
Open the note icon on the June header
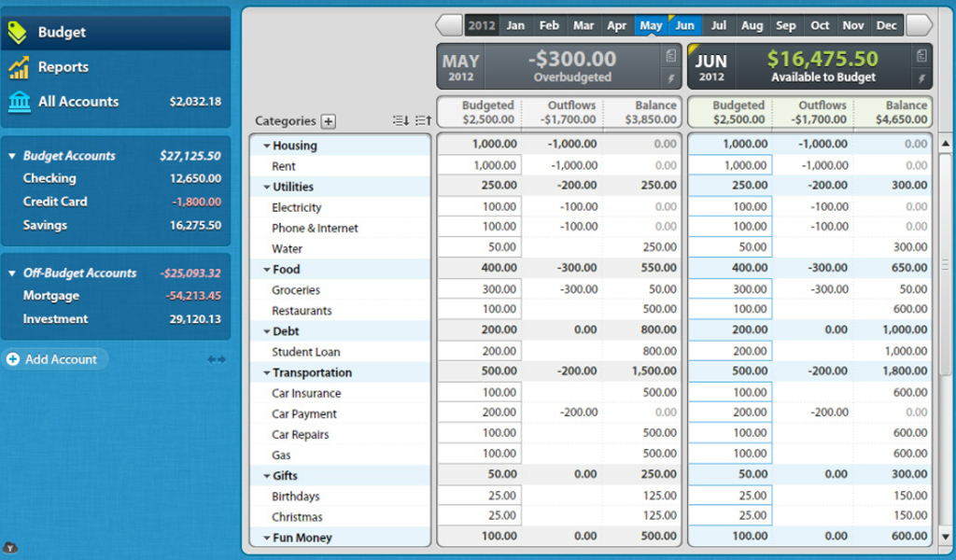[921, 56]
